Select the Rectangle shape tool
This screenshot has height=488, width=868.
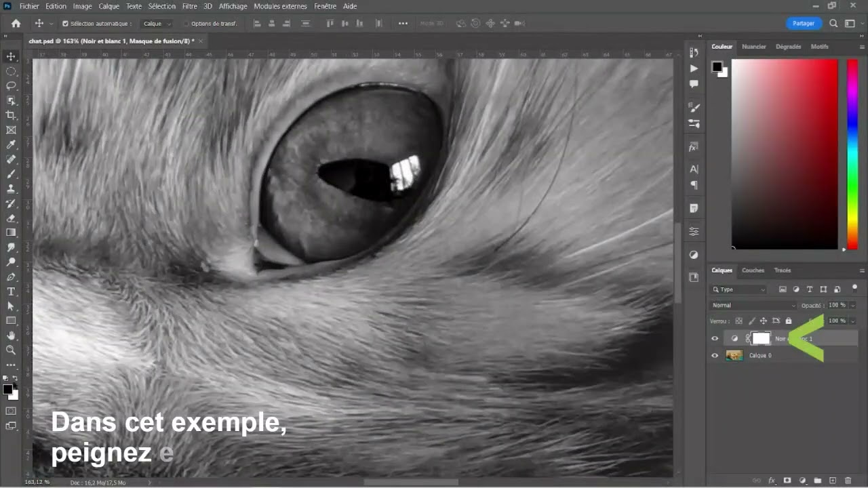point(11,321)
